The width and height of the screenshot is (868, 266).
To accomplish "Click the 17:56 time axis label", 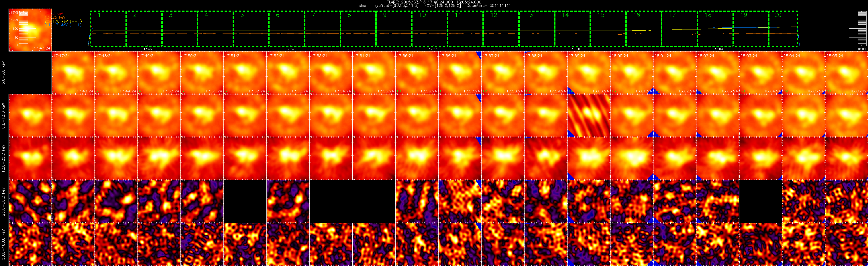I will [433, 49].
